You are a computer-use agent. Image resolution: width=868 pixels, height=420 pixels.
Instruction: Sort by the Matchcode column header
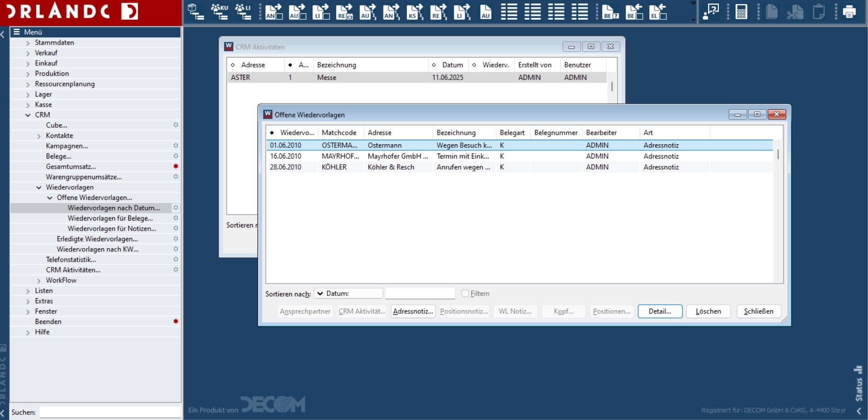point(340,133)
